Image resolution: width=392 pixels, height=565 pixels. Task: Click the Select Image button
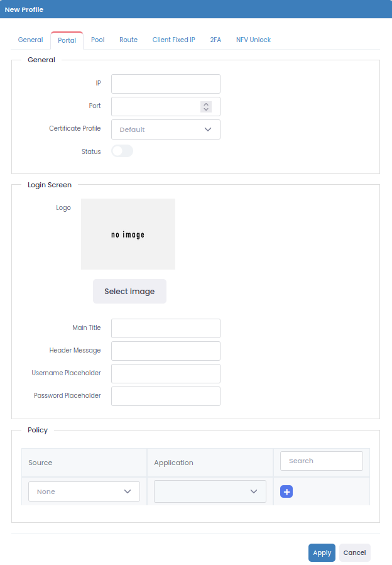click(129, 292)
